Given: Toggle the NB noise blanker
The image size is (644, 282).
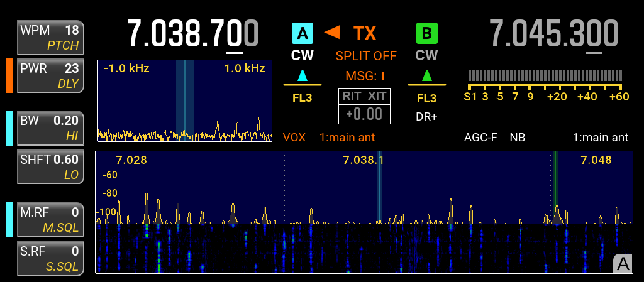Looking at the screenshot, I should click(x=518, y=137).
